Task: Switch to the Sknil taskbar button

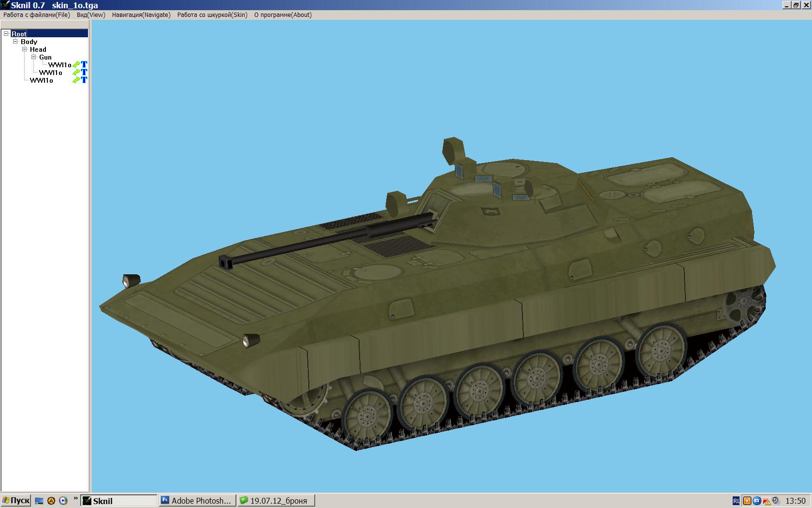Action: (119, 501)
